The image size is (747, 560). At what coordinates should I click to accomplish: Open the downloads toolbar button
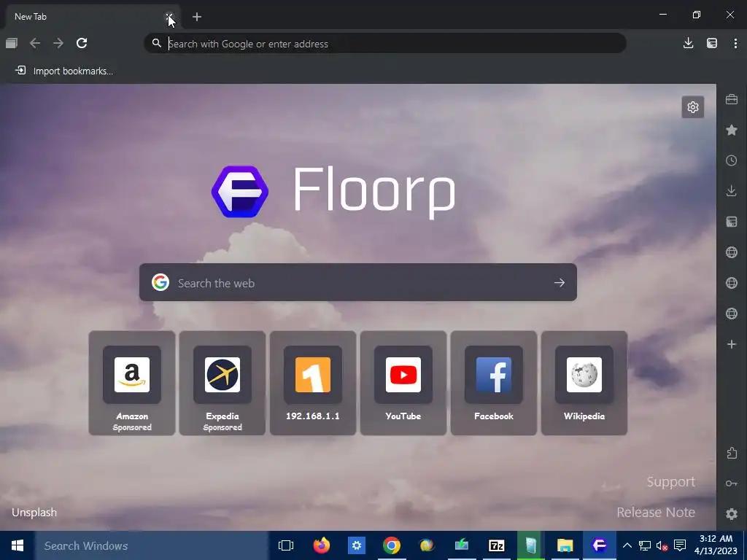(688, 43)
